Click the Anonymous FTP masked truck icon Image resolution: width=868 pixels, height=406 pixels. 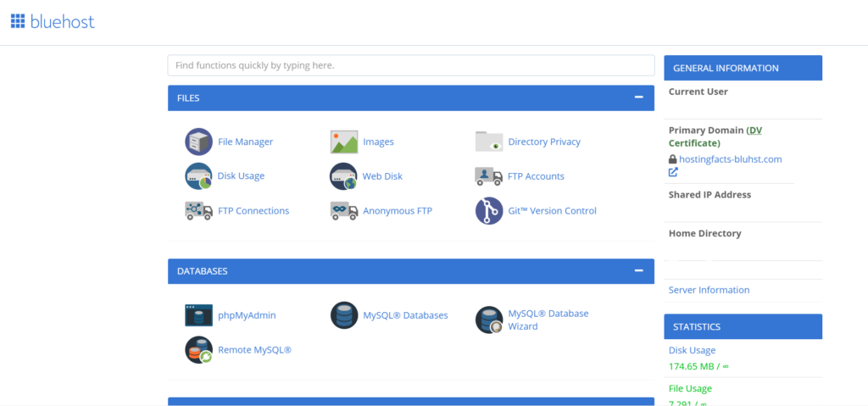tap(344, 211)
